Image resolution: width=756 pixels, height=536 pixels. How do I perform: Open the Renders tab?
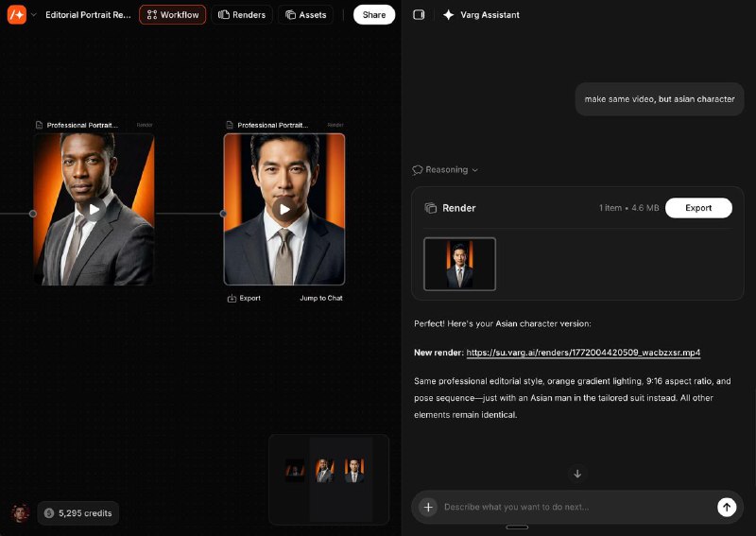click(x=242, y=15)
